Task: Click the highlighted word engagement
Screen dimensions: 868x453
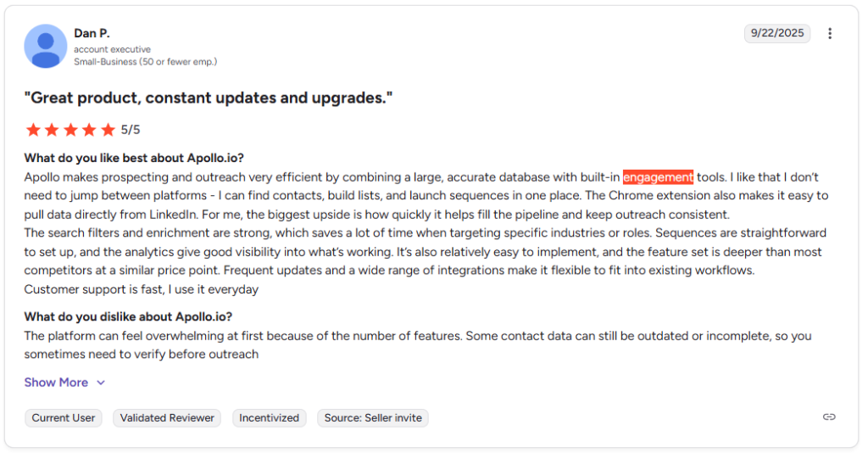Action: [658, 177]
